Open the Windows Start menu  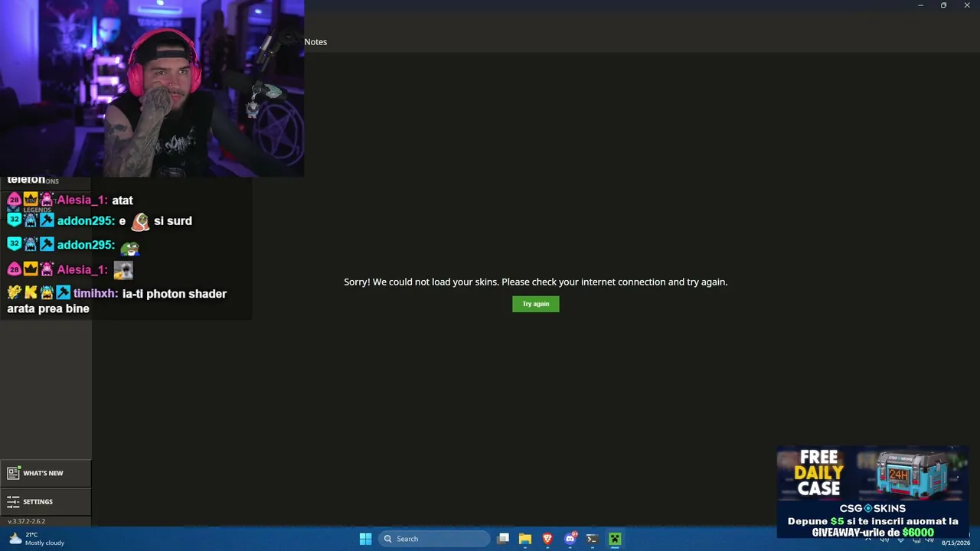(366, 539)
